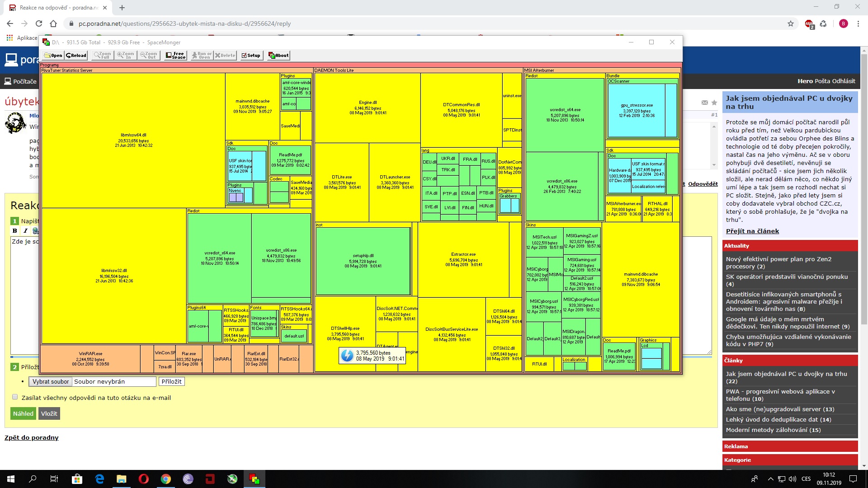
Task: Click the Delete toolbar button
Action: [x=225, y=55]
